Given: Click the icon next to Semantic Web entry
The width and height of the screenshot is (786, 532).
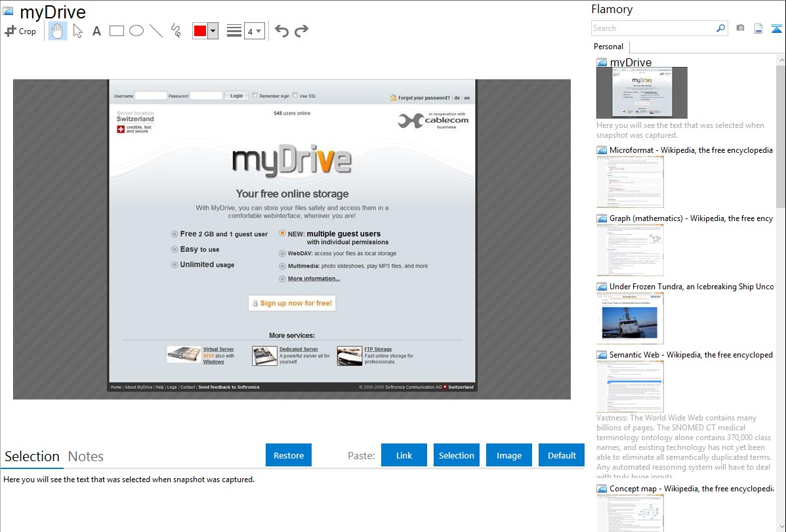Looking at the screenshot, I should pos(602,354).
